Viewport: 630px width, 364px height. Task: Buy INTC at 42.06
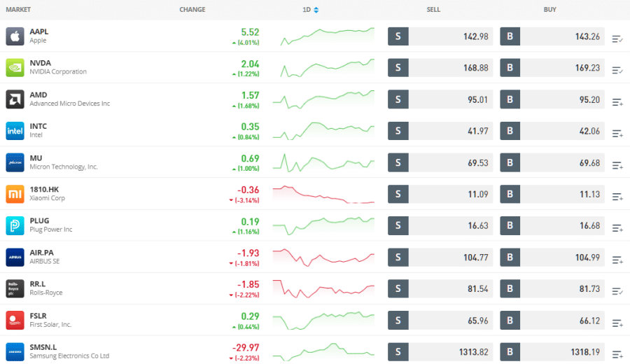pyautogui.click(x=552, y=131)
